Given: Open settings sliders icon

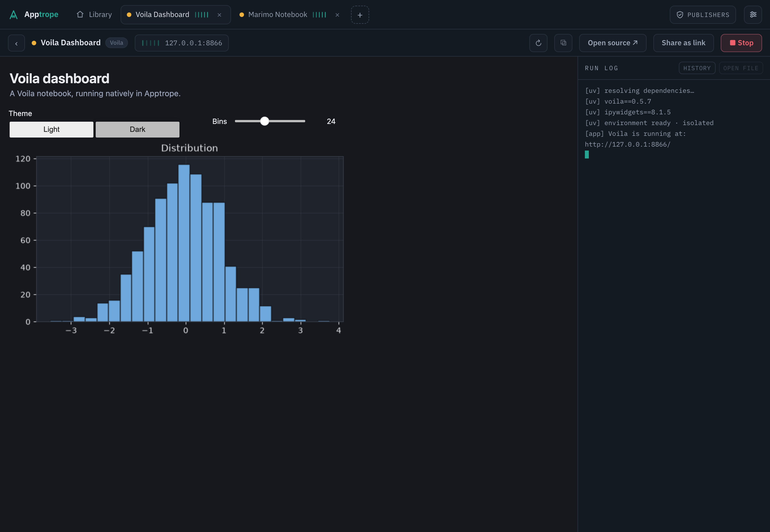Looking at the screenshot, I should 753,15.
